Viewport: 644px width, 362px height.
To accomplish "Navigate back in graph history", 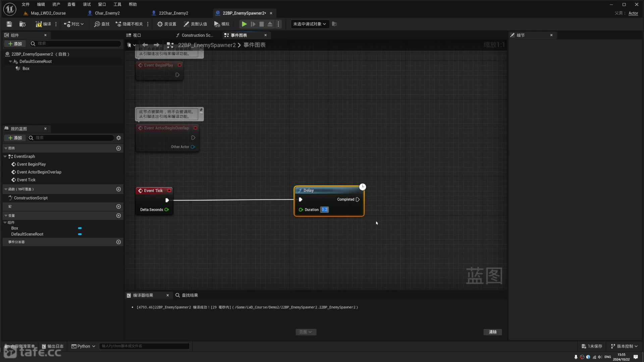I will (x=145, y=45).
